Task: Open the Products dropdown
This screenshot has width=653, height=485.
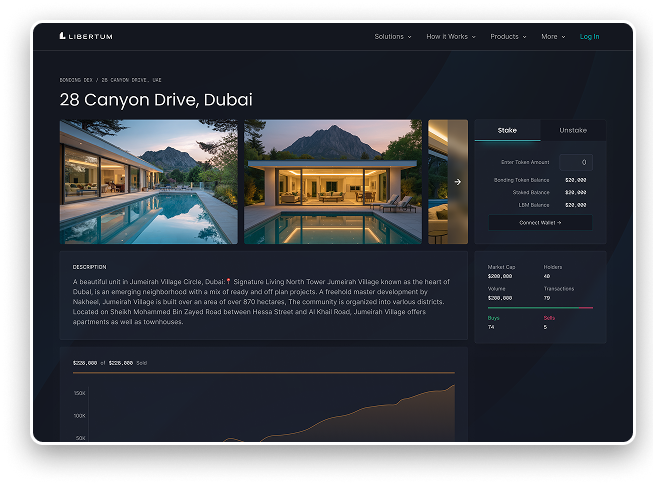Action: click(x=508, y=36)
